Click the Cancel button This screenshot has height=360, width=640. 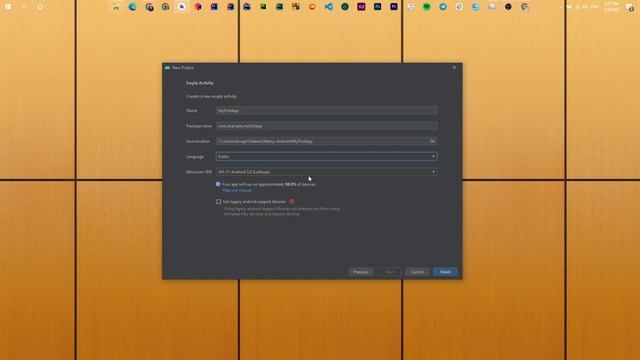click(417, 272)
